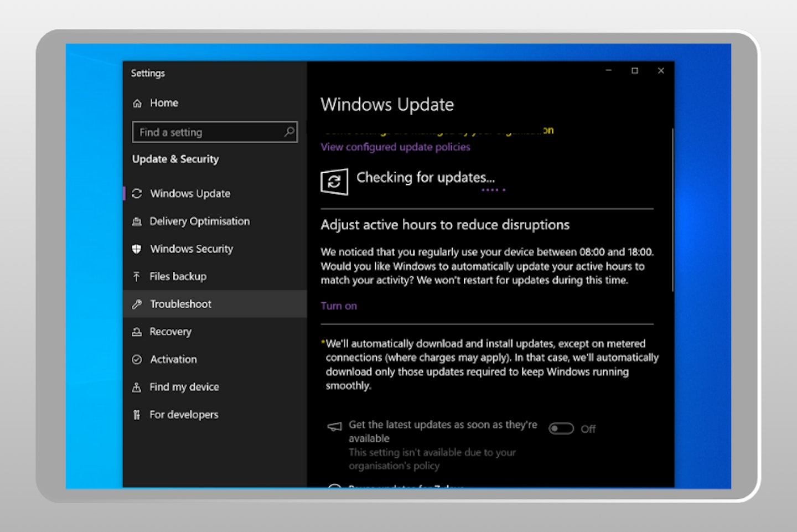
Task: Open Windows Security section
Action: coord(215,249)
